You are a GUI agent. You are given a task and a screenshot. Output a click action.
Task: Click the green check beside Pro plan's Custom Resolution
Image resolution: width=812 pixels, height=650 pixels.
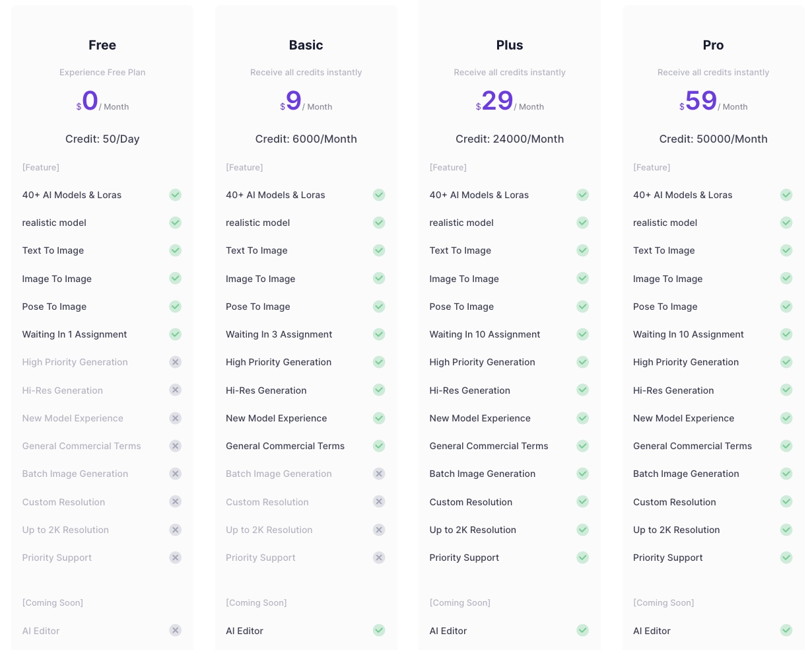point(786,502)
